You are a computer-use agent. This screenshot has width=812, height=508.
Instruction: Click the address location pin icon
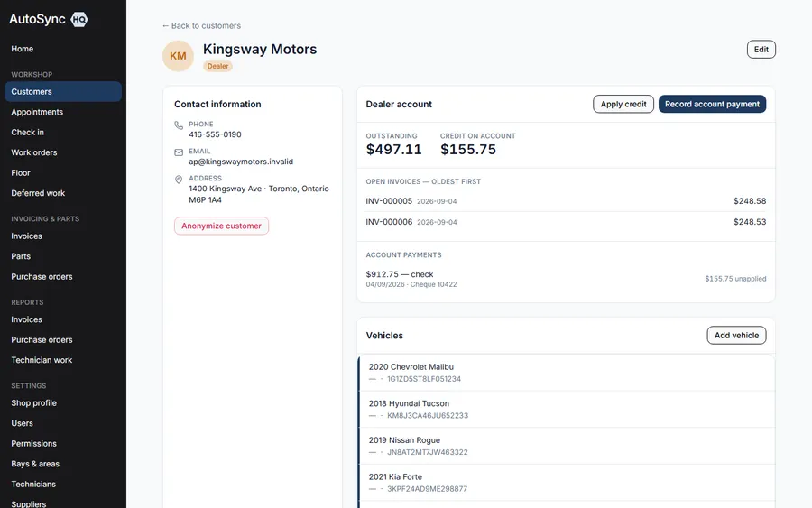(179, 180)
